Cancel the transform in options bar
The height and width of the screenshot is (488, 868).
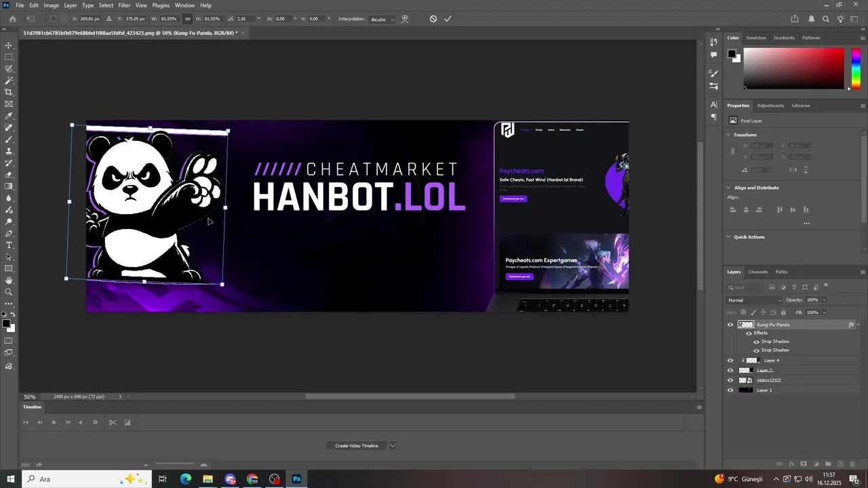433,19
